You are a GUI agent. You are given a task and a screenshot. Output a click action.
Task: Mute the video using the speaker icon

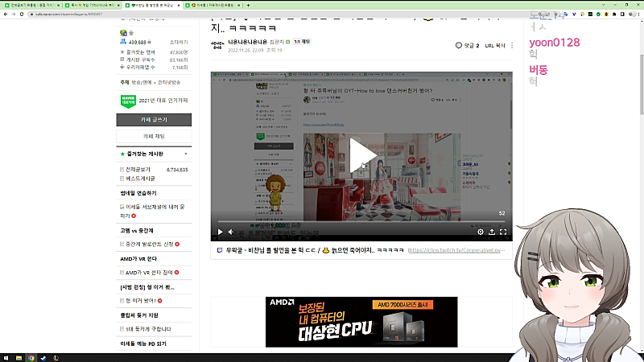(231, 232)
